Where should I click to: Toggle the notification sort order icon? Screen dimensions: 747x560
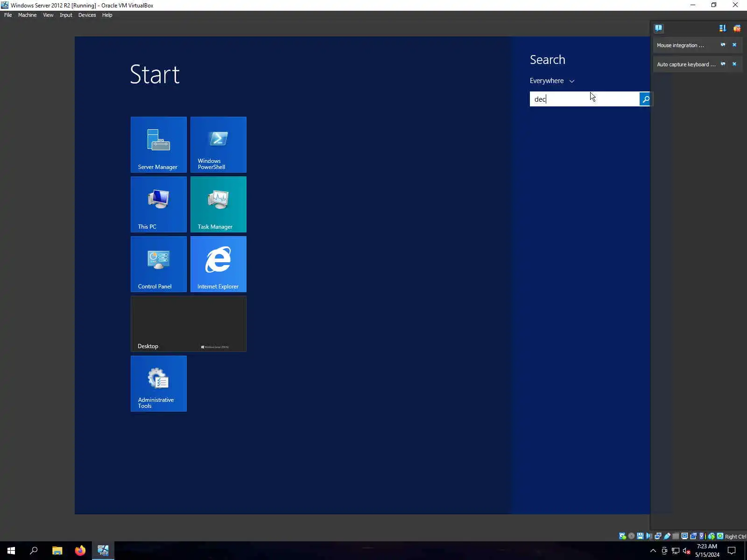tap(723, 28)
